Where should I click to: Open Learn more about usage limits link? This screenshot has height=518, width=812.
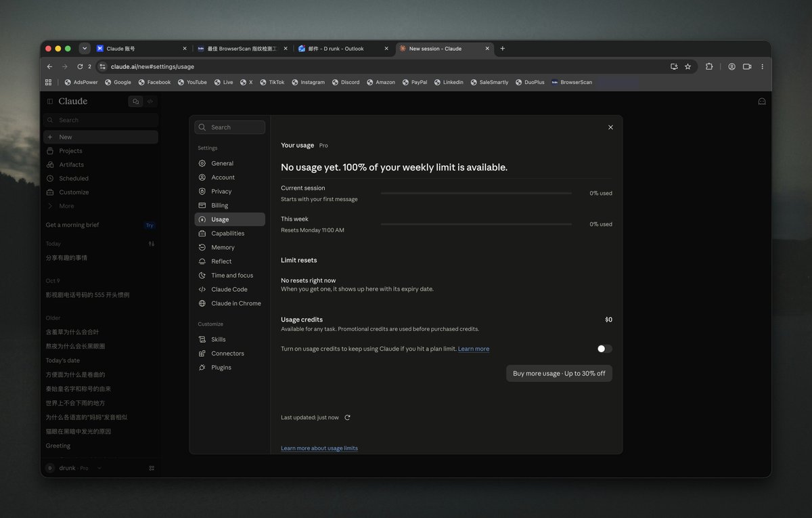pyautogui.click(x=319, y=448)
